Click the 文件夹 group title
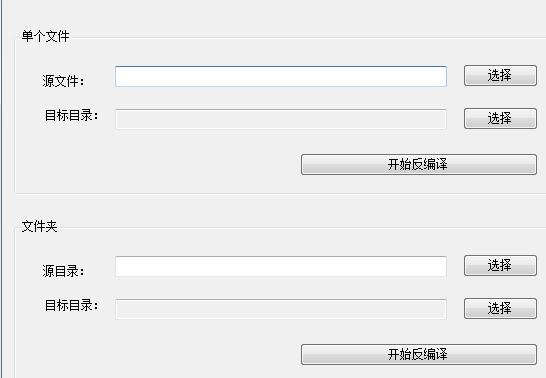Viewport: 546px width, 378px height. tap(39, 226)
